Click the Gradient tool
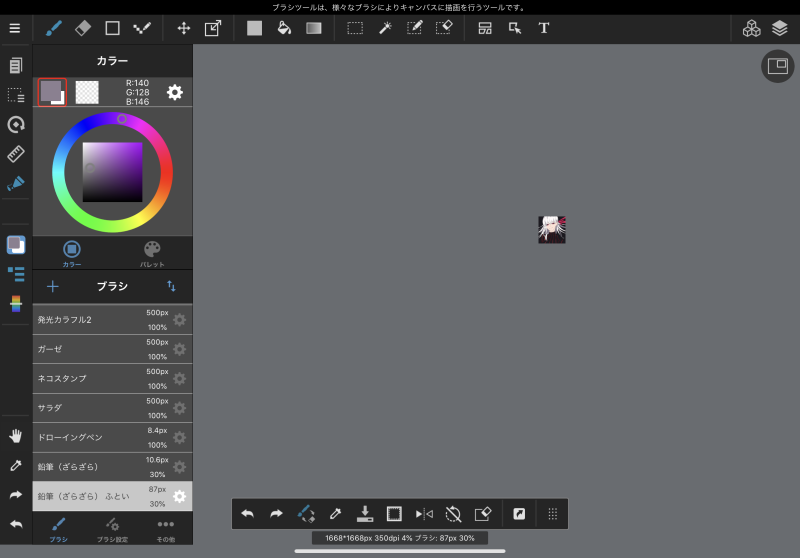The height and width of the screenshot is (558, 800). click(314, 28)
